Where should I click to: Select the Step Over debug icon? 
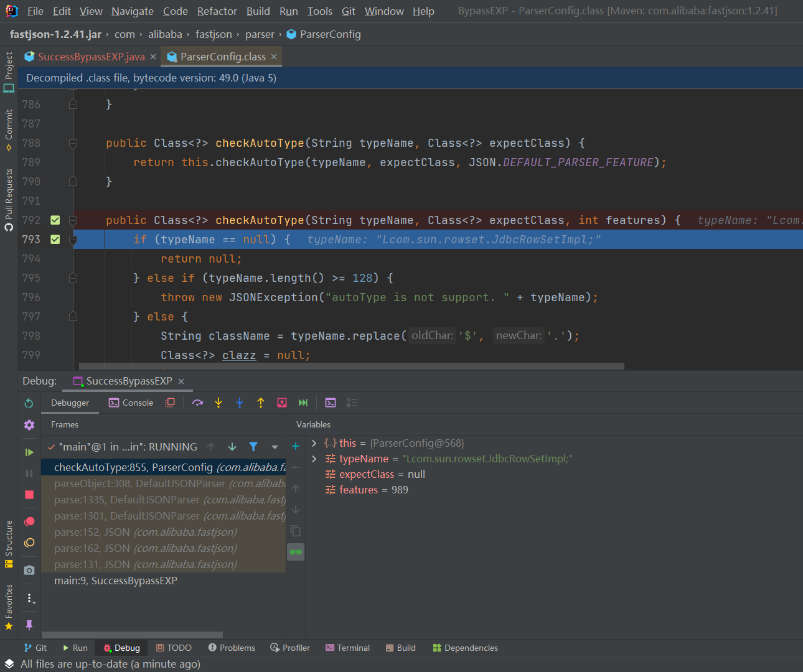pos(197,403)
